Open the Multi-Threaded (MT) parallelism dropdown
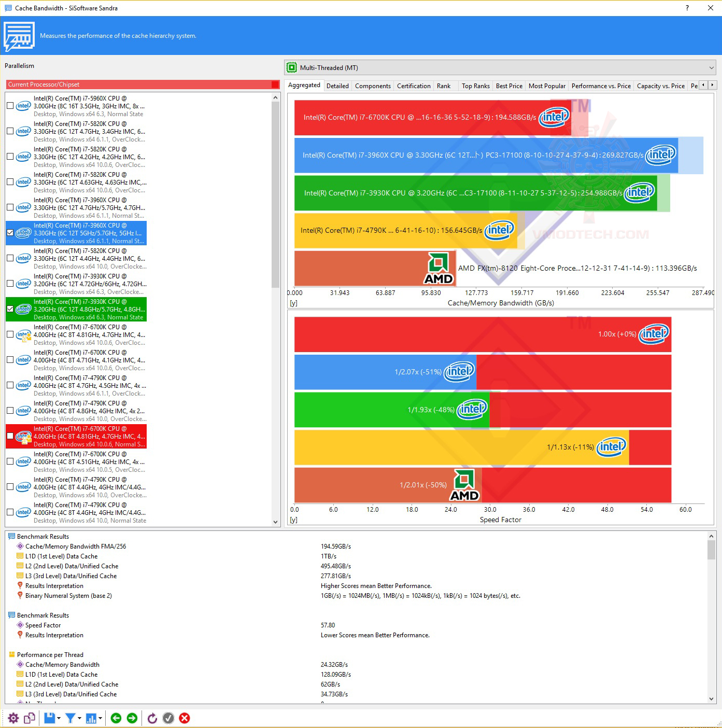 tap(501, 67)
